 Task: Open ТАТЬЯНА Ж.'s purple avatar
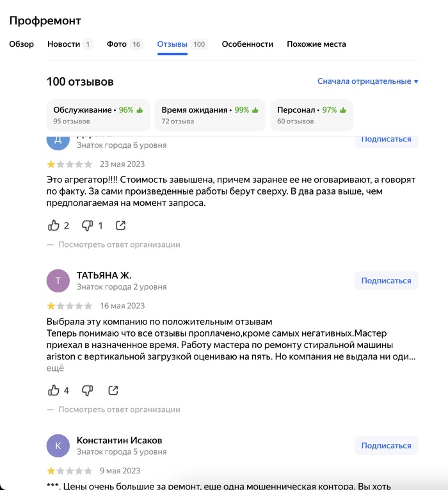tap(58, 281)
